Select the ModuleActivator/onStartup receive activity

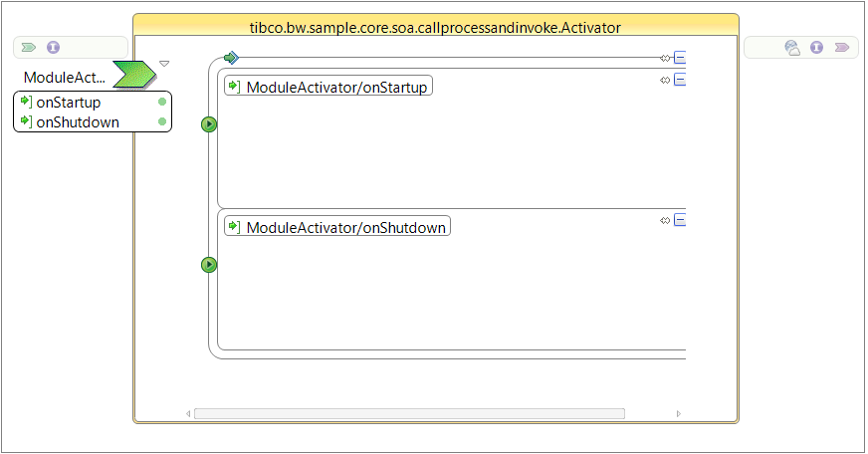pos(328,87)
